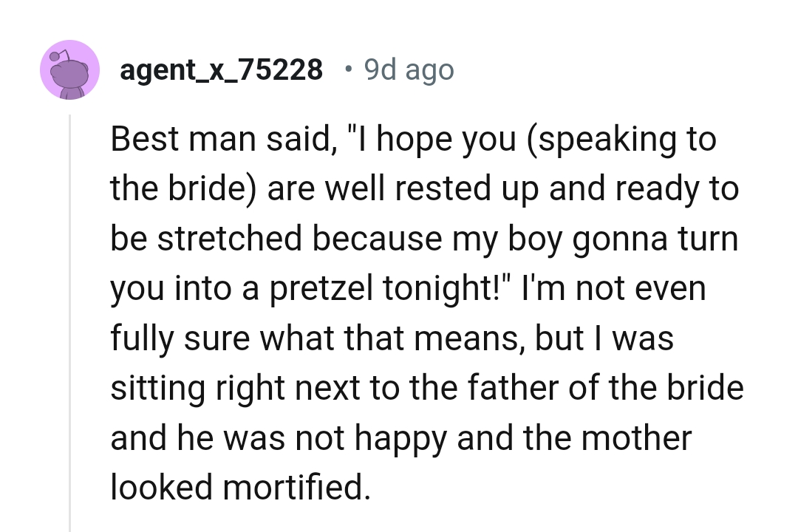Click the '9d ago' comment timestamp
This screenshot has width=798, height=532.
(x=409, y=69)
